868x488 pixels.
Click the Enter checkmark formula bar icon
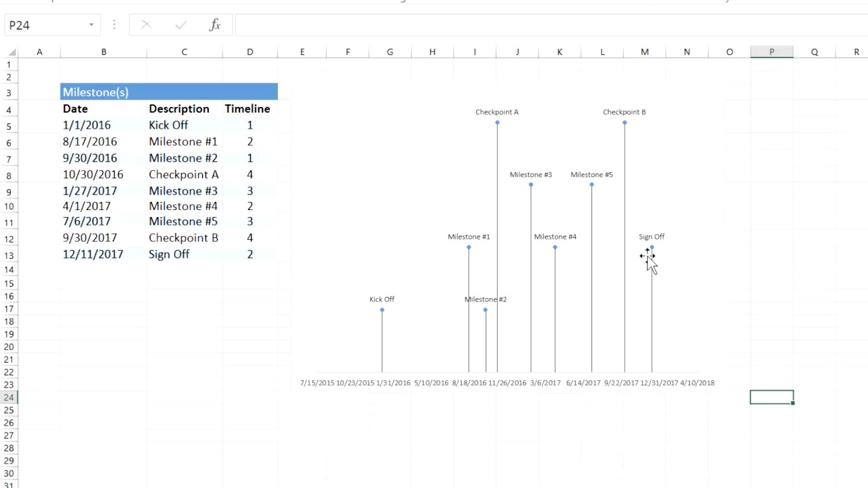[181, 25]
